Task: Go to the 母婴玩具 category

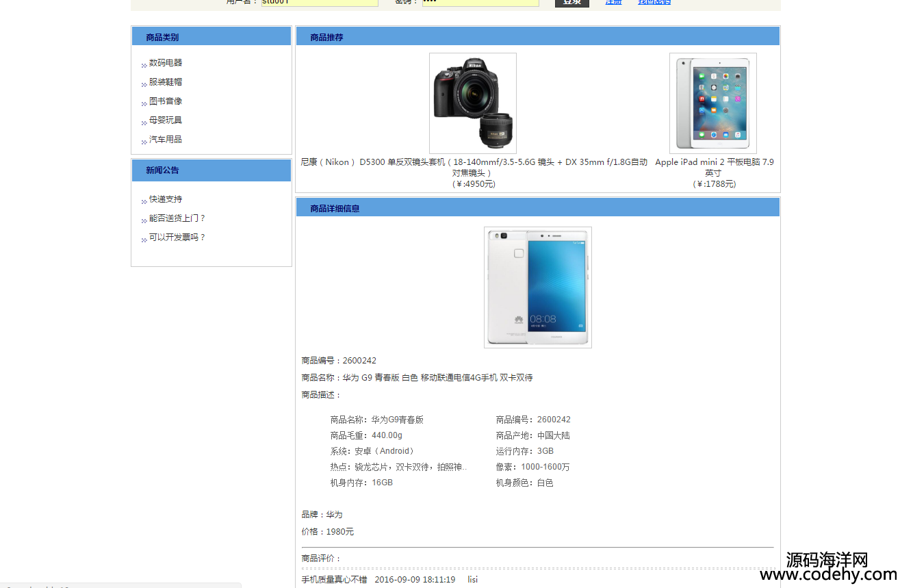Action: click(166, 120)
